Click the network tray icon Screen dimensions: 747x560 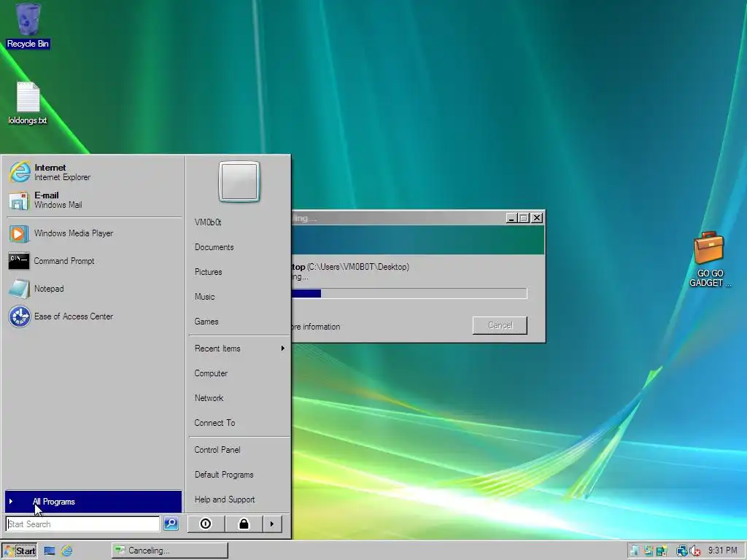coord(682,551)
